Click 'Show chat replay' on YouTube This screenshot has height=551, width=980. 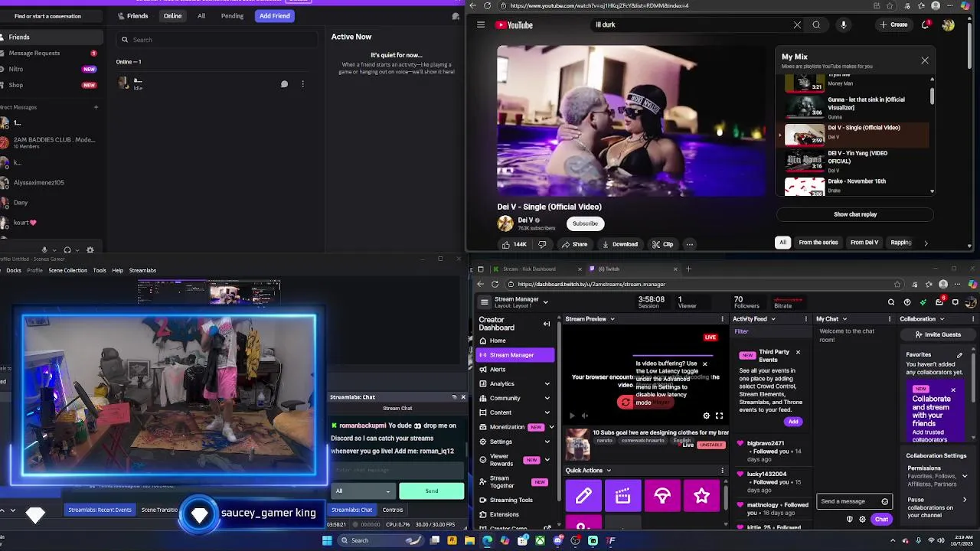pyautogui.click(x=855, y=214)
